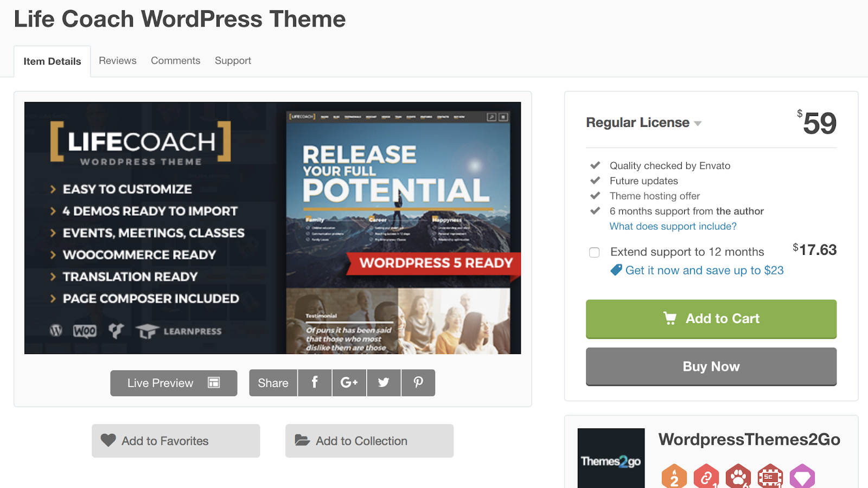Share via Google Plus icon
Image resolution: width=868 pixels, height=488 pixels.
[x=349, y=383]
